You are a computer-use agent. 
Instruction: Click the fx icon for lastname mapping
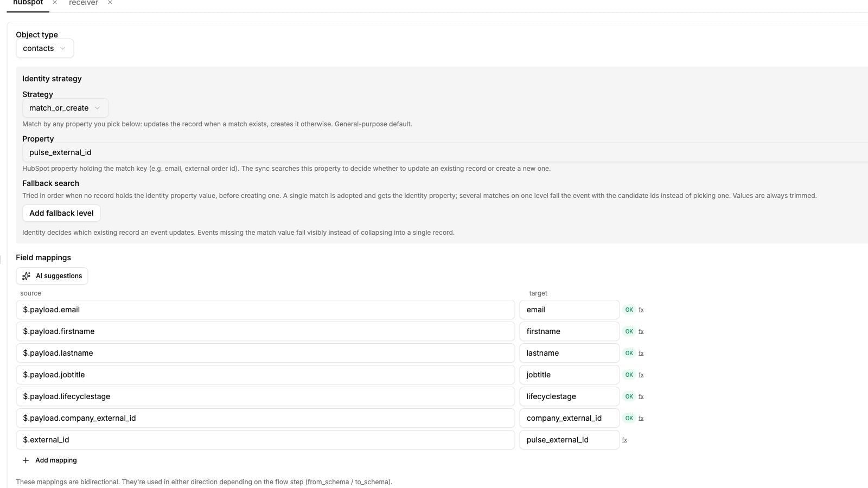641,353
